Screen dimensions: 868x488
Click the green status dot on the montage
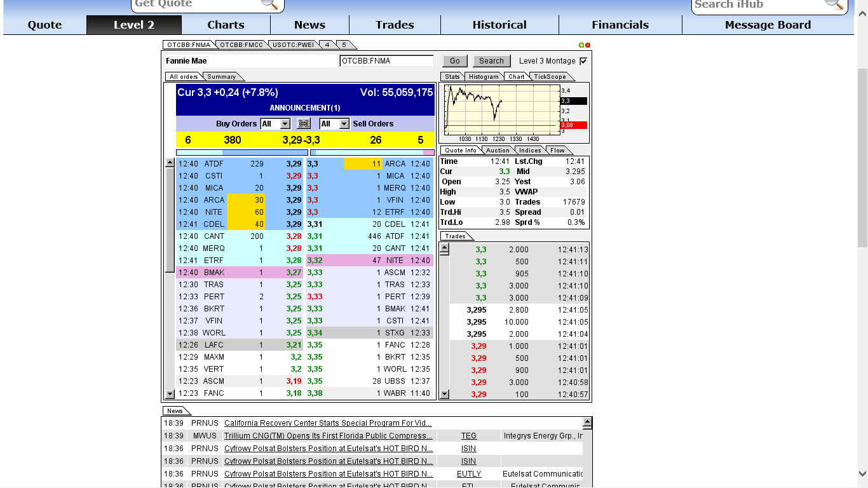(583, 44)
